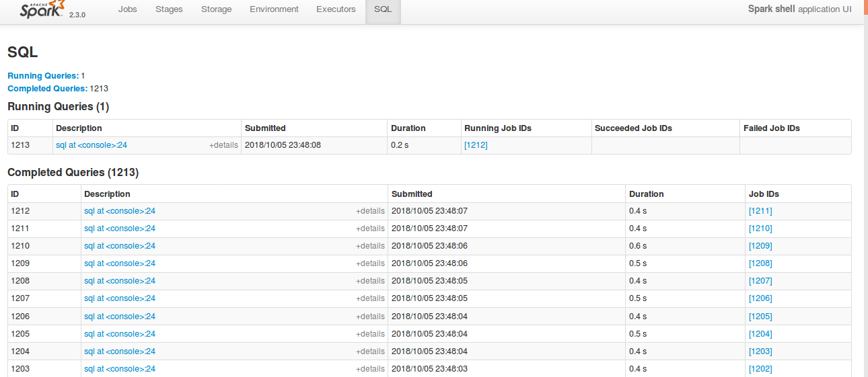Jump to the Completed Queries link
Viewport: 868px width, 377px height.
point(48,89)
